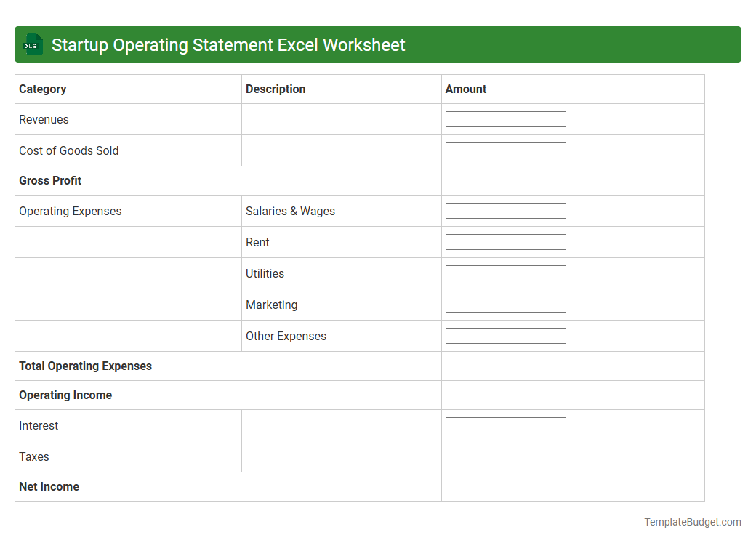Click the Taxes amount input box
Image resolution: width=756 pixels, height=543 pixels.
[505, 456]
